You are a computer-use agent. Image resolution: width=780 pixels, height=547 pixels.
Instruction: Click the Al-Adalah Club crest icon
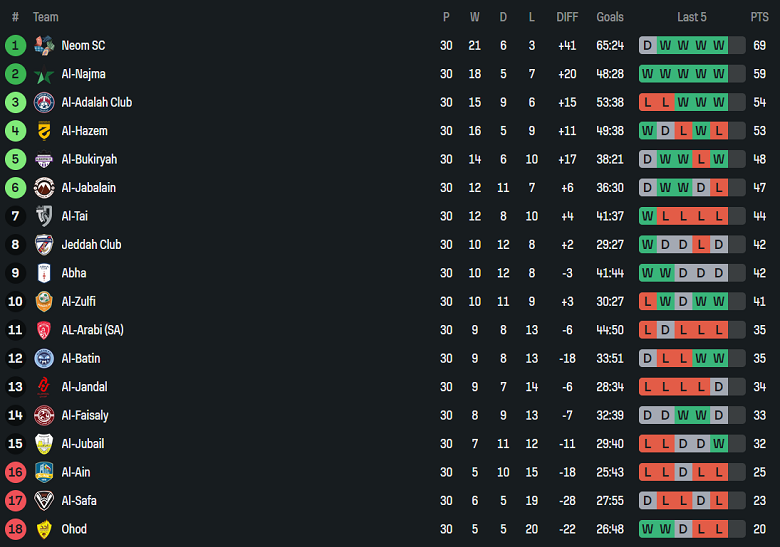[44, 102]
